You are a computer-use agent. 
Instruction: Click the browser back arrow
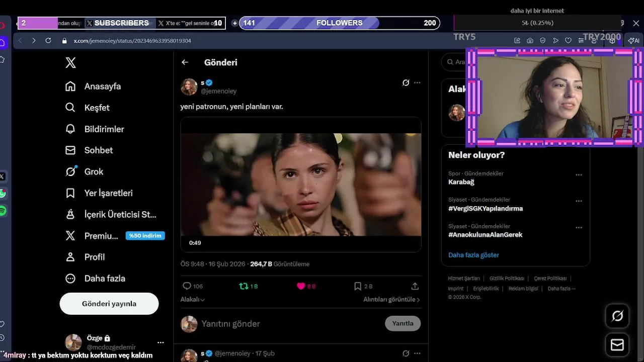[20, 41]
